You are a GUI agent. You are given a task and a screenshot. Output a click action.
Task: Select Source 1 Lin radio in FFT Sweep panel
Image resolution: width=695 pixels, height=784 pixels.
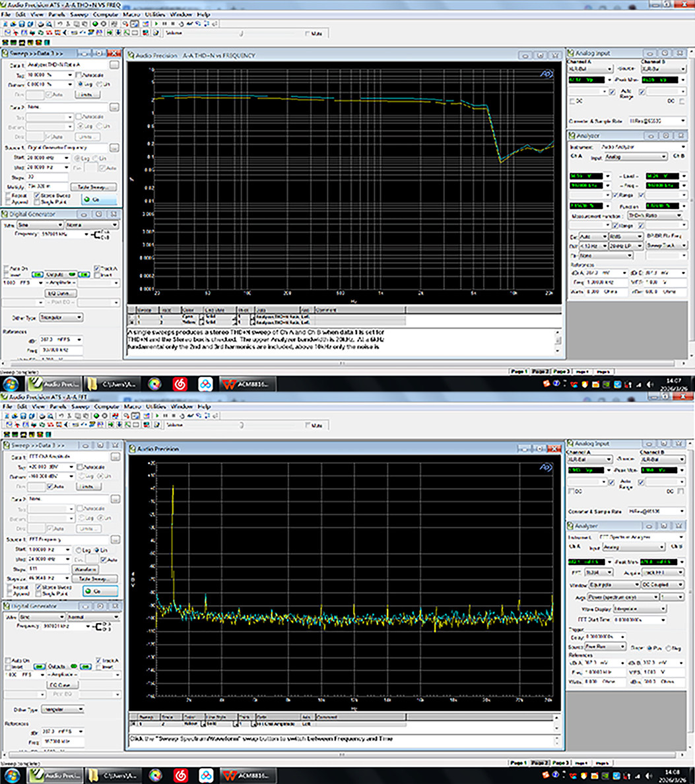coord(98,550)
